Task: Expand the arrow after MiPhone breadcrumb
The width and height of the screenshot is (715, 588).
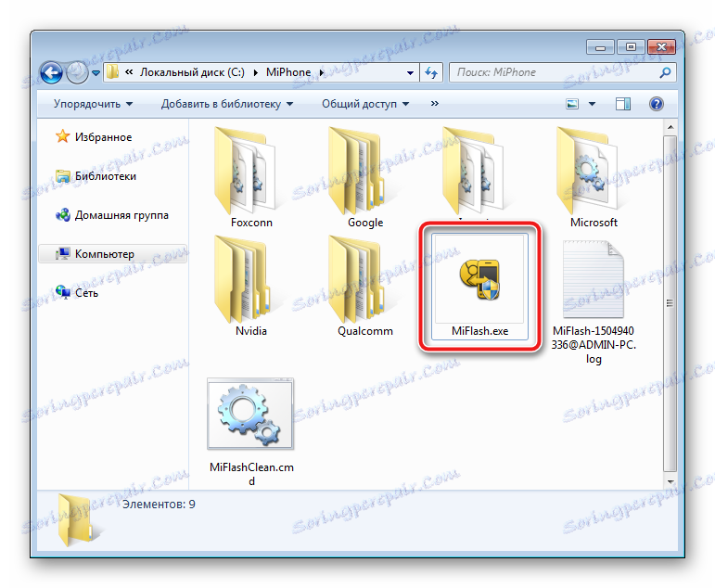Action: (322, 72)
